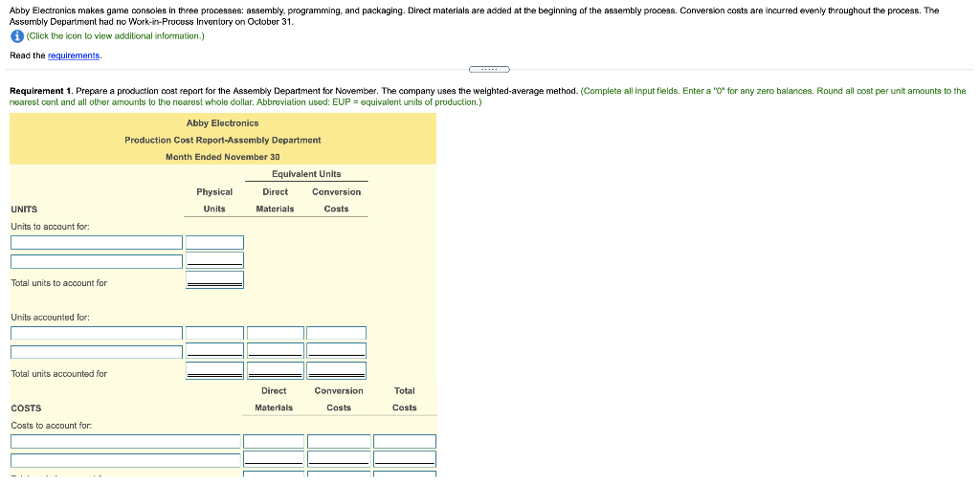Select first label field under Costs to account for
The image size is (980, 485).
(125, 441)
